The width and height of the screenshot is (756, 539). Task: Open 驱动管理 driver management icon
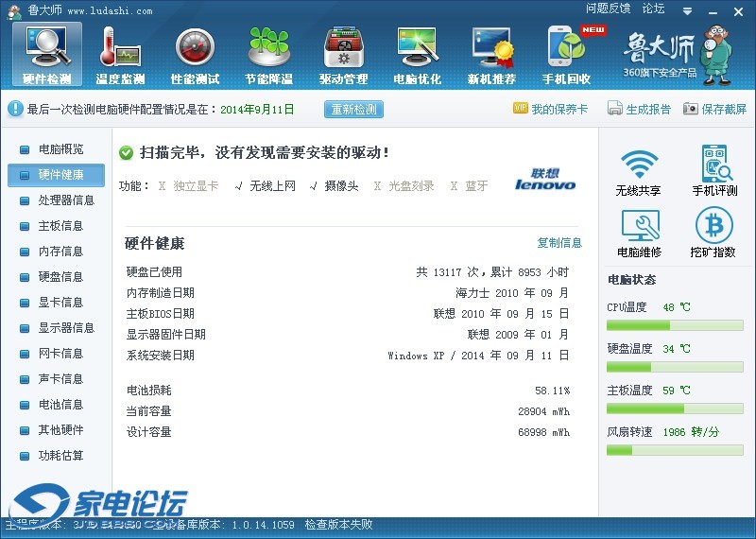pos(343,54)
